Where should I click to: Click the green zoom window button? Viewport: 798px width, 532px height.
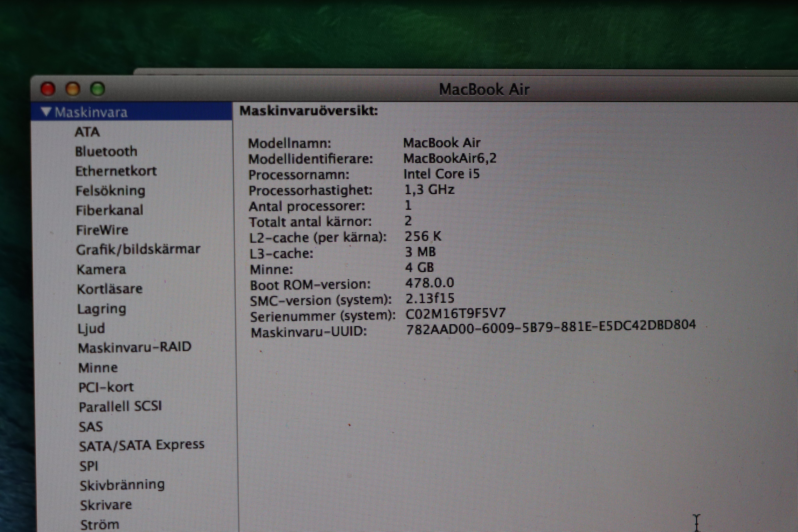pyautogui.click(x=98, y=89)
